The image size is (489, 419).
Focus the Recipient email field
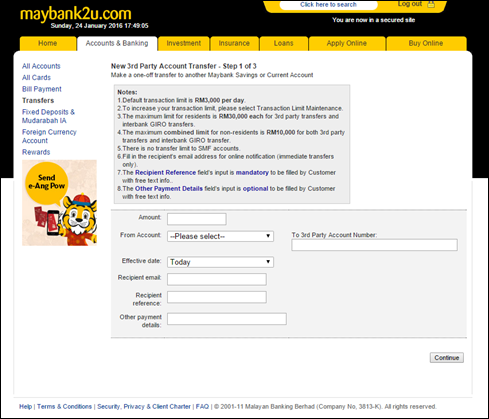pos(217,279)
